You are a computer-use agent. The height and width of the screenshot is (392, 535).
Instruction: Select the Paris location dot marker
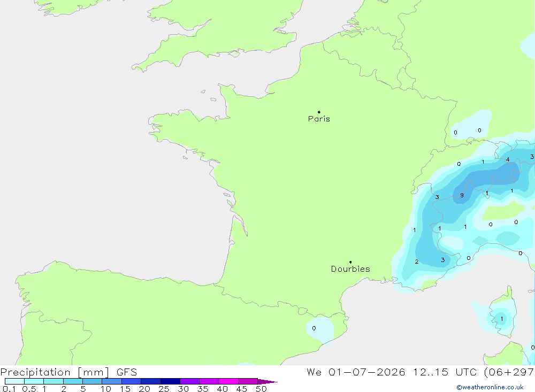tap(319, 112)
